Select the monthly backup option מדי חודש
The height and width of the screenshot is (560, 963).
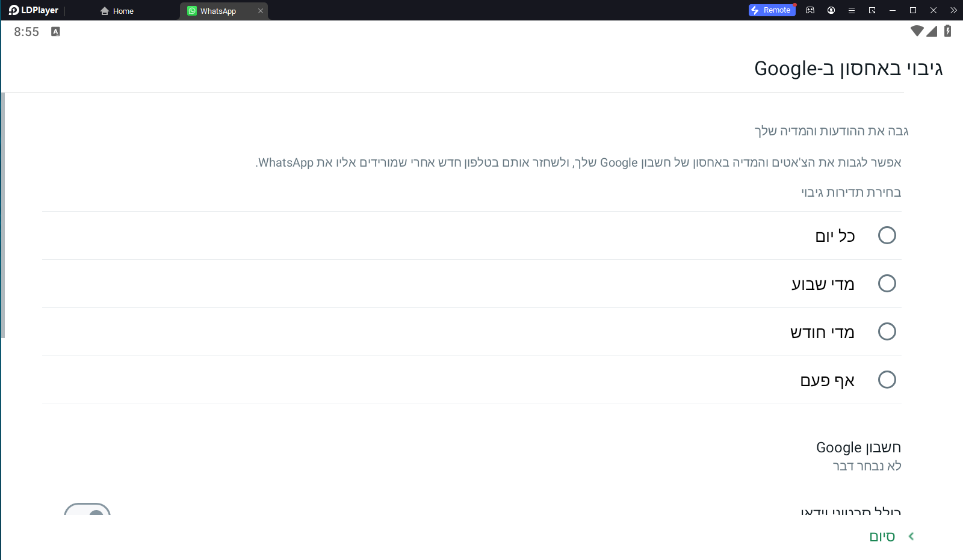[472, 331]
